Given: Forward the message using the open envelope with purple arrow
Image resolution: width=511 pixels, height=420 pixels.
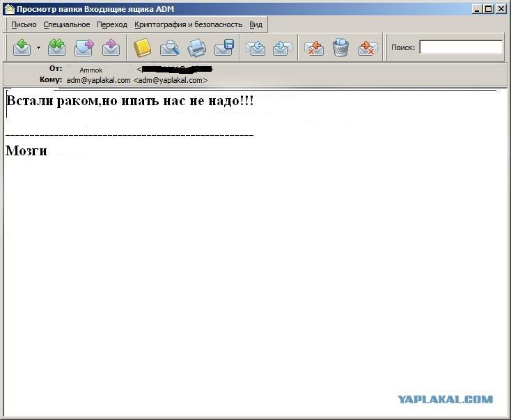Looking at the screenshot, I should [x=84, y=47].
